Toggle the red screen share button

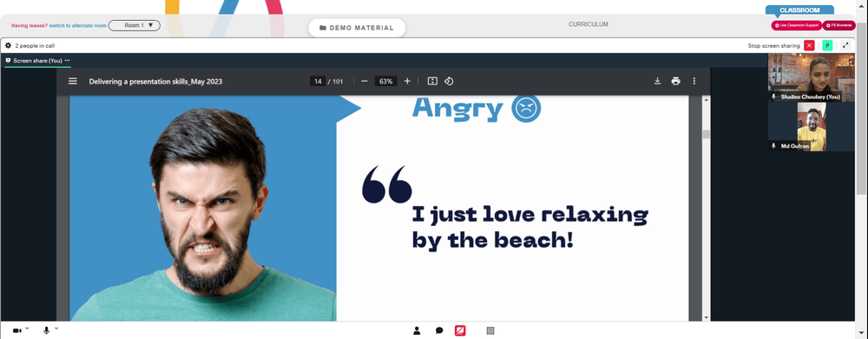[x=460, y=330]
